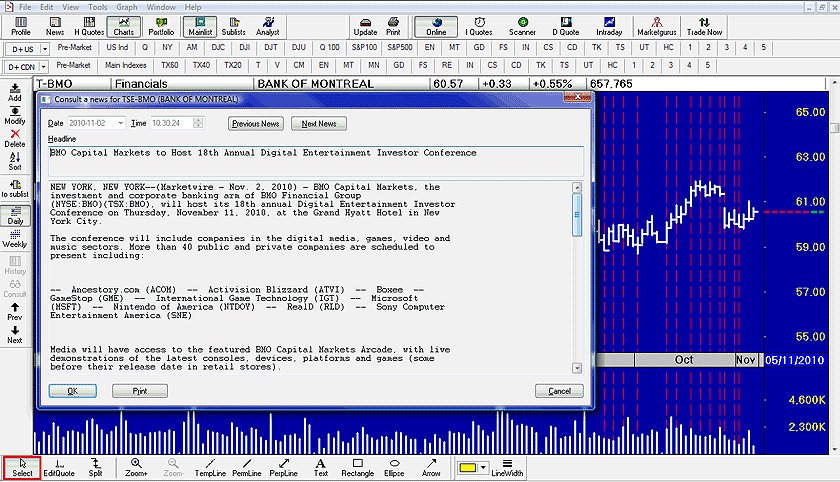This screenshot has height=482, width=840.
Task: Select the S&P500 list tab
Action: click(x=400, y=47)
